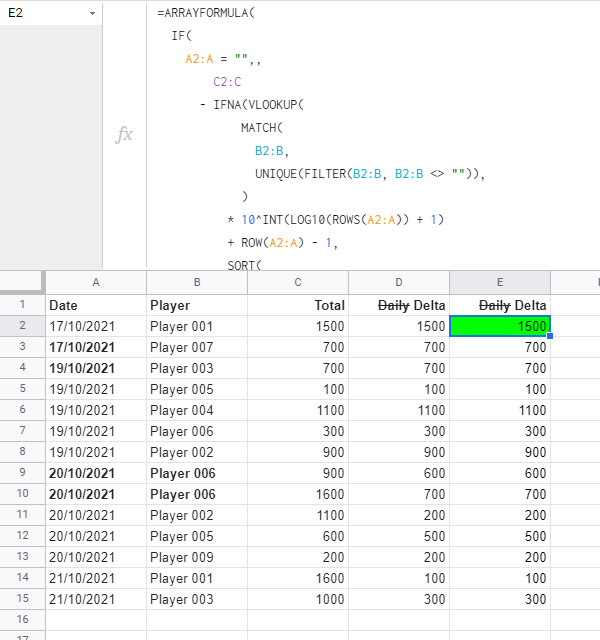
Task: Click Total 1100 in row 11
Action: point(298,516)
